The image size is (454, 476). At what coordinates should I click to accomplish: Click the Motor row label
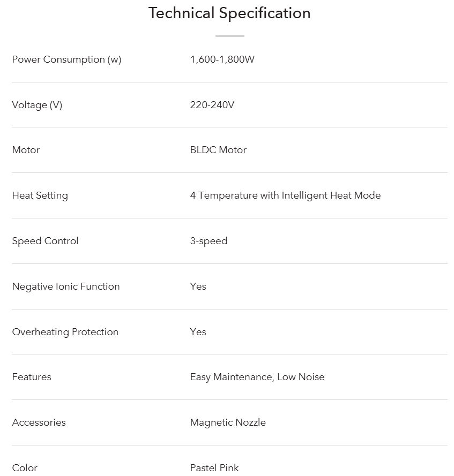pos(26,150)
